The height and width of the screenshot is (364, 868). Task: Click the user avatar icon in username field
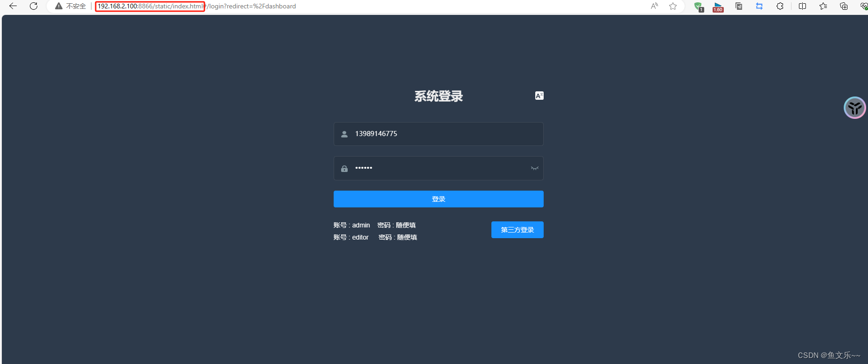[344, 134]
